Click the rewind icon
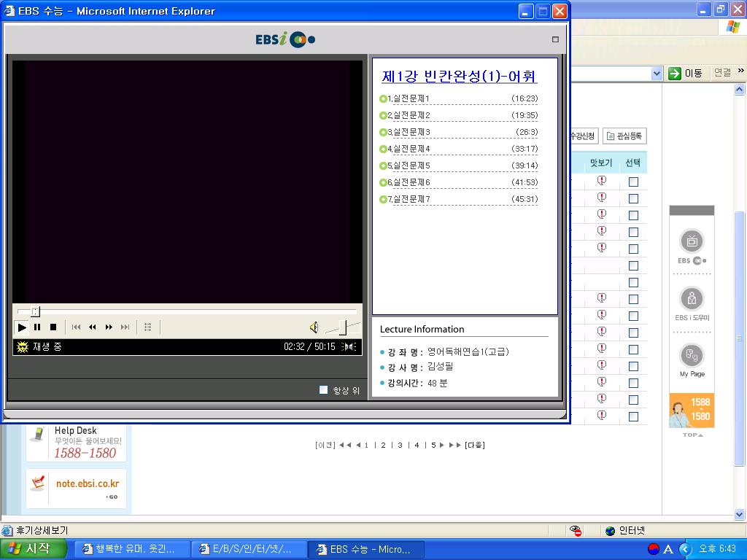This screenshot has width=747, height=560. point(93,327)
